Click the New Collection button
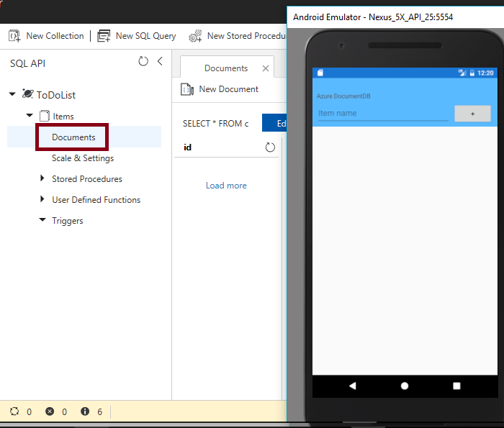This screenshot has height=428, width=504. point(46,36)
